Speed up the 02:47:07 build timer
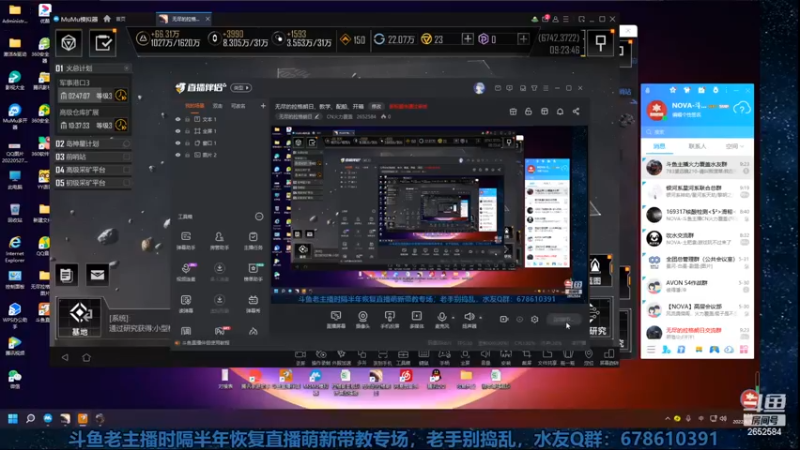800x450 pixels. [121, 95]
